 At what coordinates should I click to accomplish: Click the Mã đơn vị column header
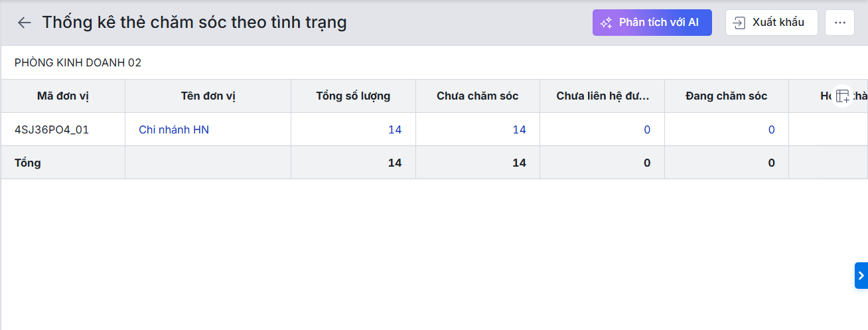pos(63,96)
